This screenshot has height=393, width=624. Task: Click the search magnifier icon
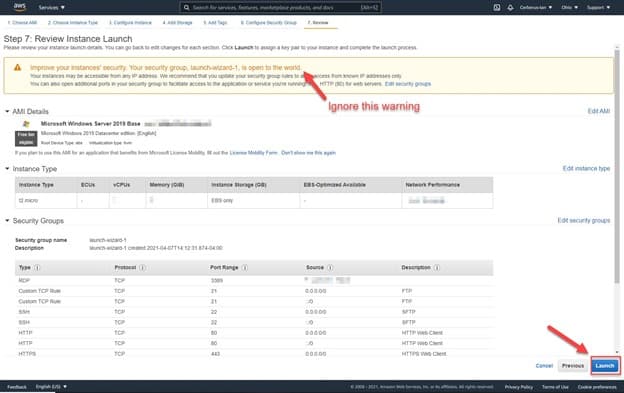coord(187,7)
